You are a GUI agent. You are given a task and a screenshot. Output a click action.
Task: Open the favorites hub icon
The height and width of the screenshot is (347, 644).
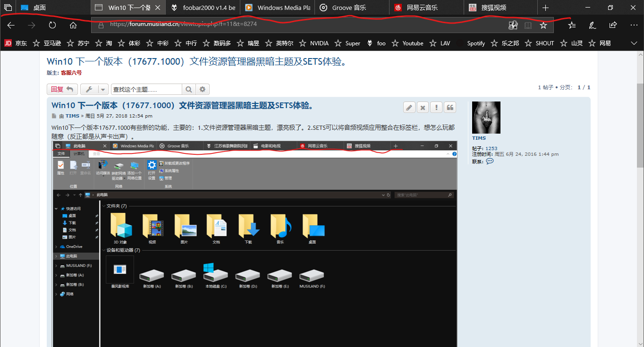572,25
